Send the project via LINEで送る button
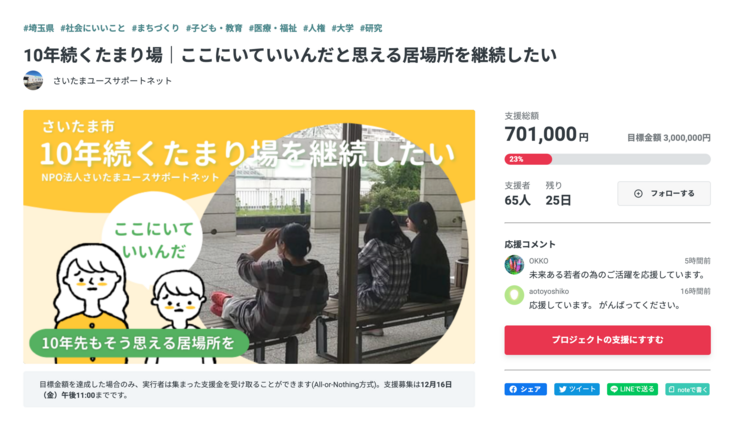The height and width of the screenshot is (427, 736). point(632,389)
